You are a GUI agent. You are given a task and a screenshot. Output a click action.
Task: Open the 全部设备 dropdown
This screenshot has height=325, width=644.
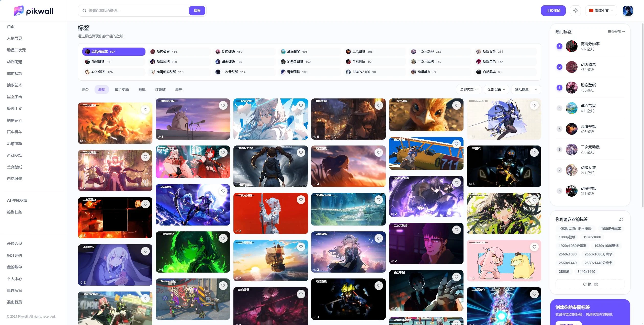(x=496, y=89)
